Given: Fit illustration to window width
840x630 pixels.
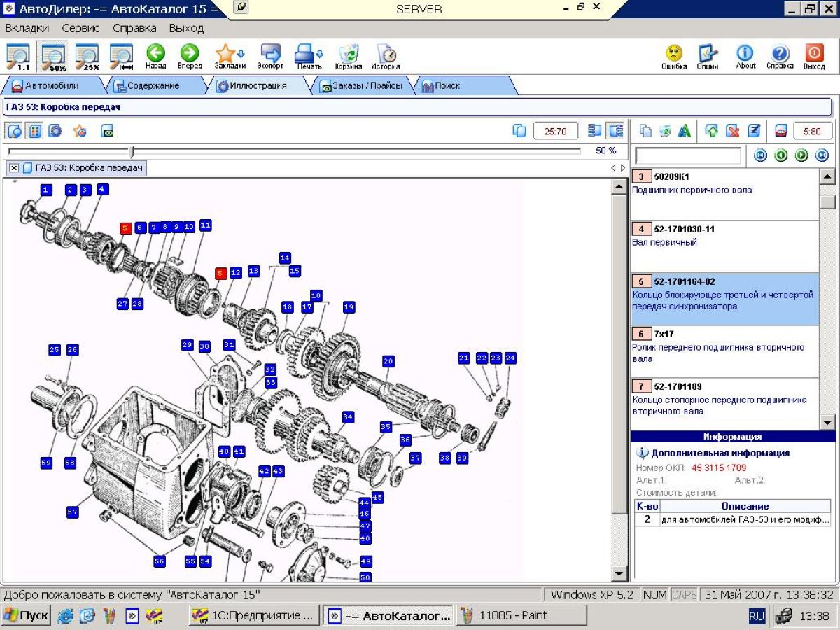Looking at the screenshot, I should coord(122,57).
